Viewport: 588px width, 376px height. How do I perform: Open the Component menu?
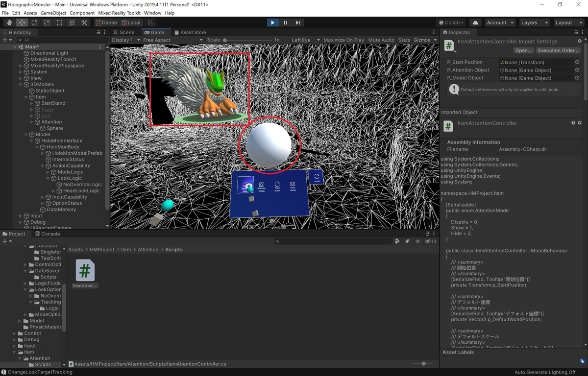coord(82,13)
